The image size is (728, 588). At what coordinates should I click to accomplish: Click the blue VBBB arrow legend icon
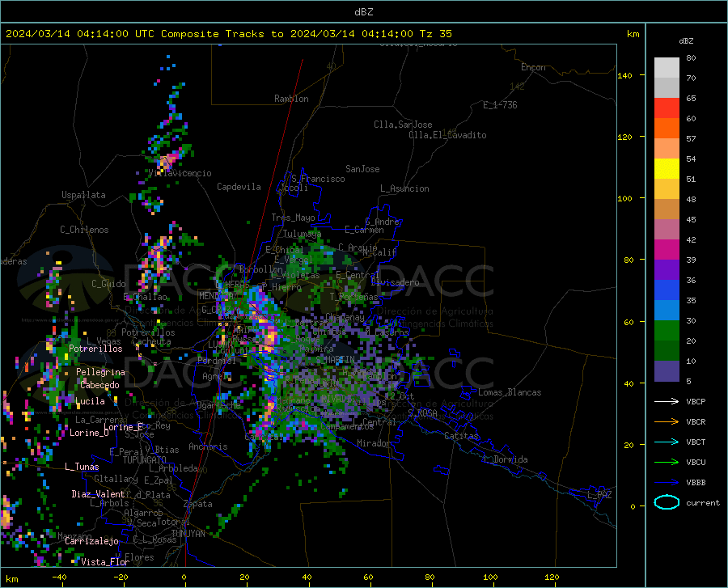(x=667, y=483)
